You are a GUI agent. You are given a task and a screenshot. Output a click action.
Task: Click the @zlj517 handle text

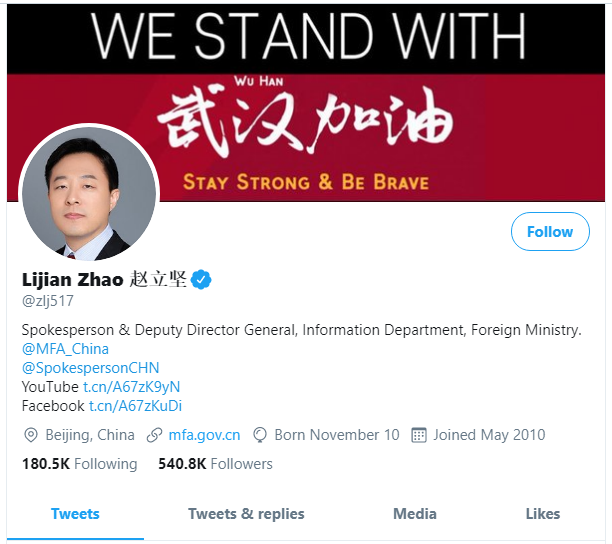(x=48, y=301)
